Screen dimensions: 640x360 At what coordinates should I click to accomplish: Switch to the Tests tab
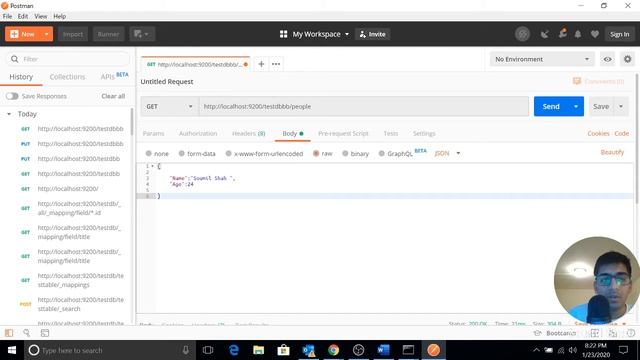tap(391, 133)
